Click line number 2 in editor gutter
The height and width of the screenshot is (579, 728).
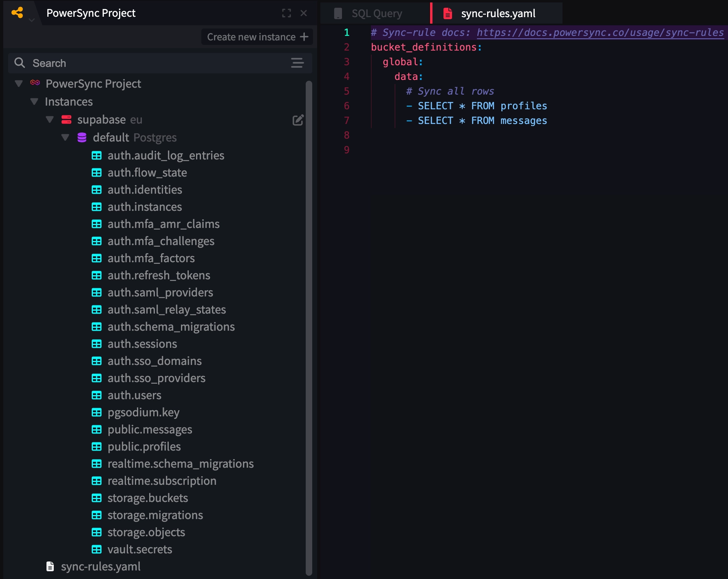pyautogui.click(x=347, y=47)
